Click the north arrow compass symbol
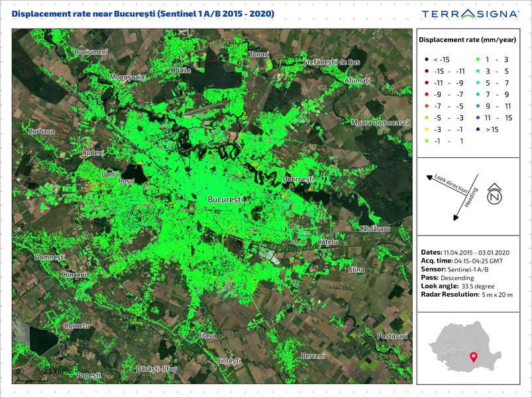This screenshot has width=532, height=398. (493, 196)
